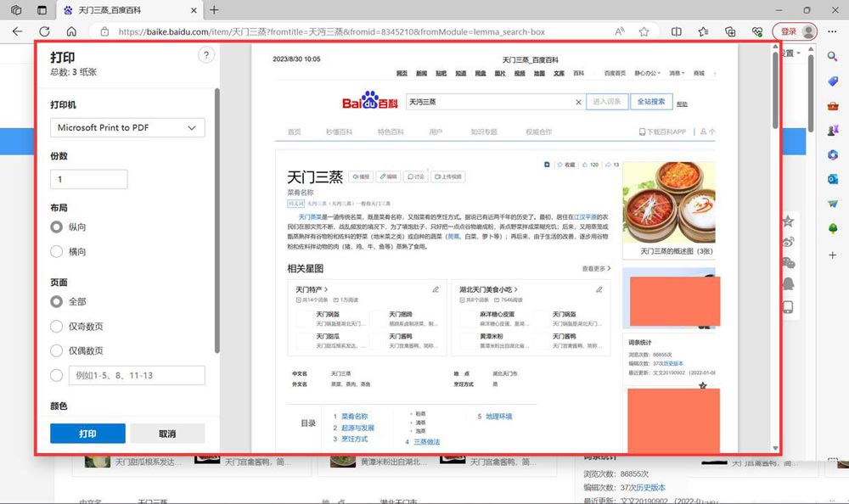Open the print dialog help icon
This screenshot has width=849, height=504.
point(205,54)
